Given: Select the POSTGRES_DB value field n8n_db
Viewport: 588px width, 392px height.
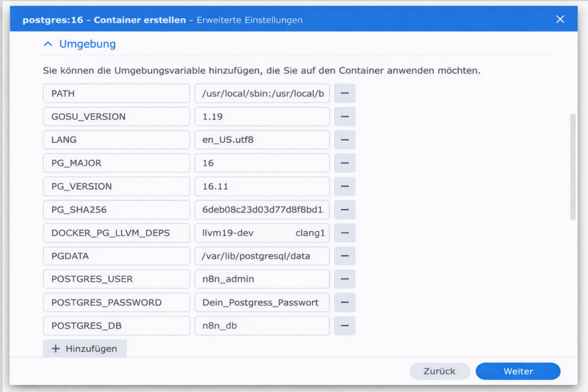Looking at the screenshot, I should tap(262, 325).
